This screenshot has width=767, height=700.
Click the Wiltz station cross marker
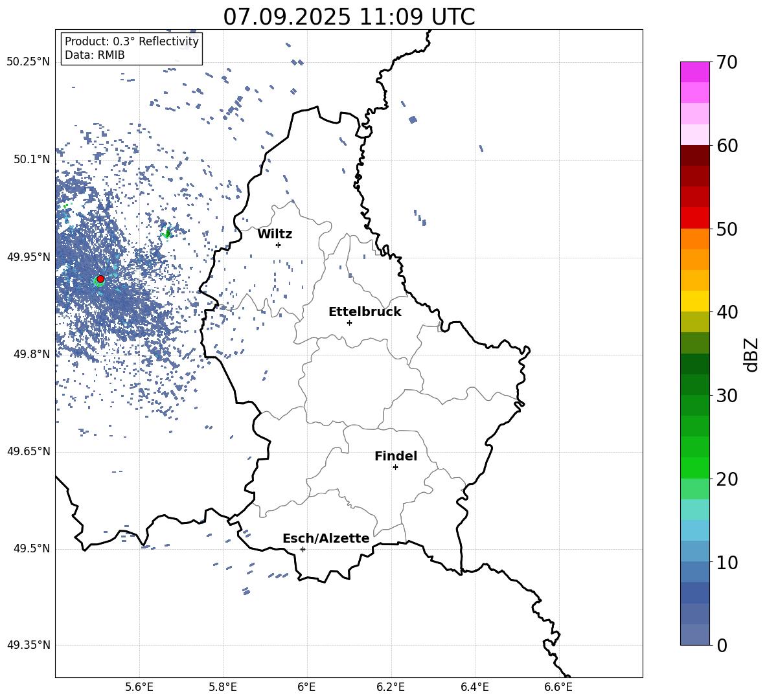(x=278, y=245)
